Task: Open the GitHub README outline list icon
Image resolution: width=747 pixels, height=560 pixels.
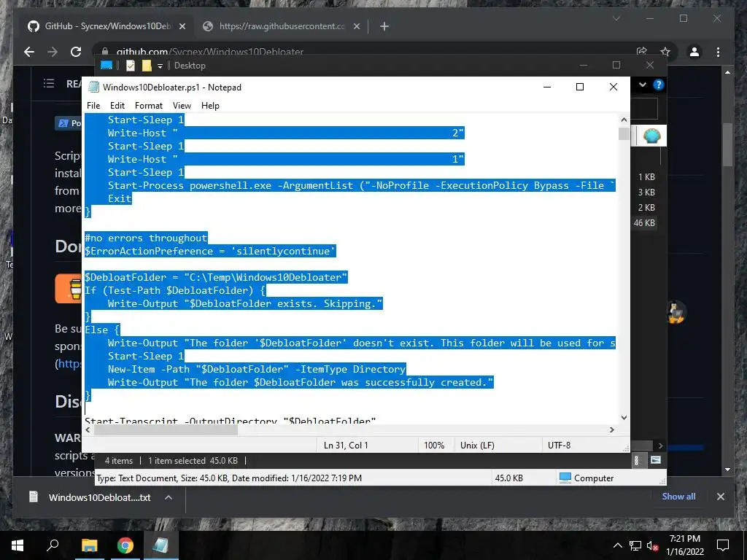Action: point(49,84)
